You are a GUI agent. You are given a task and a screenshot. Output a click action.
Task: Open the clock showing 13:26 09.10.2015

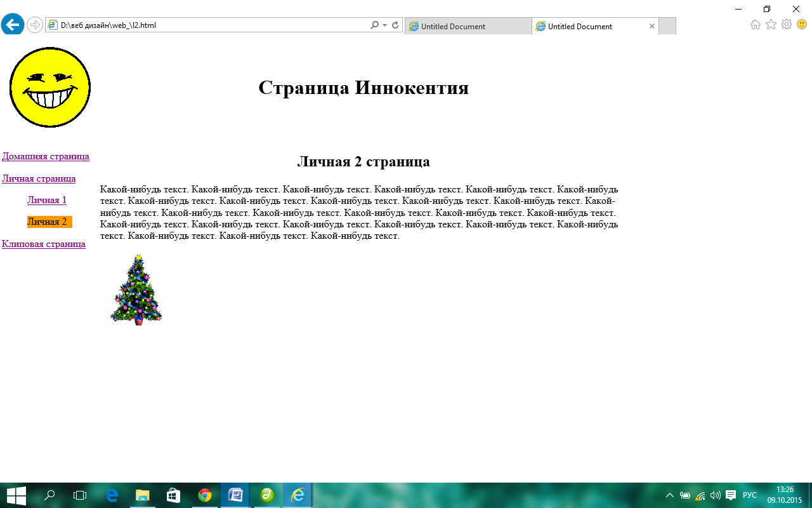pos(785,495)
